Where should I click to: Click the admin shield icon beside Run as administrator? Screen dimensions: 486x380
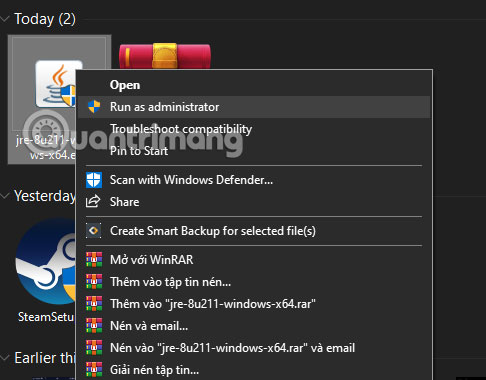pyautogui.click(x=94, y=107)
